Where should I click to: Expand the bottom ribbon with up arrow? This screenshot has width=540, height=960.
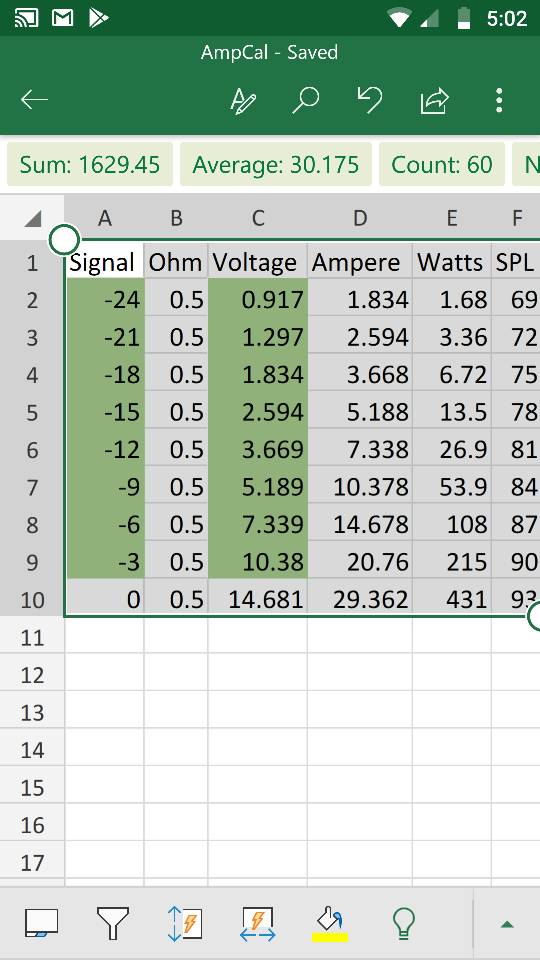(x=507, y=924)
